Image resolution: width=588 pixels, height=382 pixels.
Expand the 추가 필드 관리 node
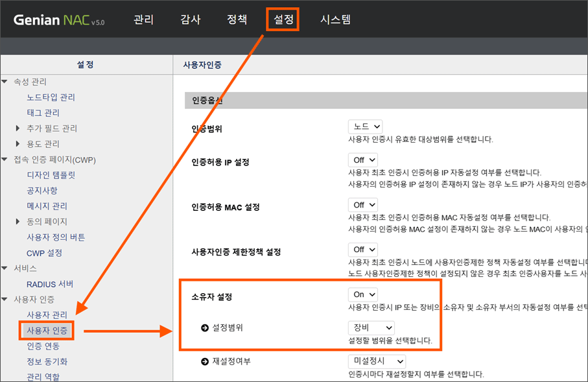(x=18, y=128)
